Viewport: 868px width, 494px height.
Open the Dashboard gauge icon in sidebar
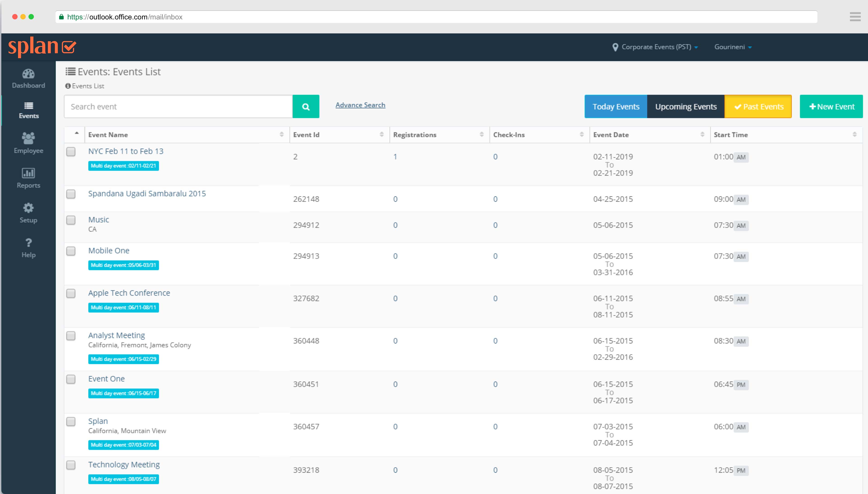click(x=28, y=74)
